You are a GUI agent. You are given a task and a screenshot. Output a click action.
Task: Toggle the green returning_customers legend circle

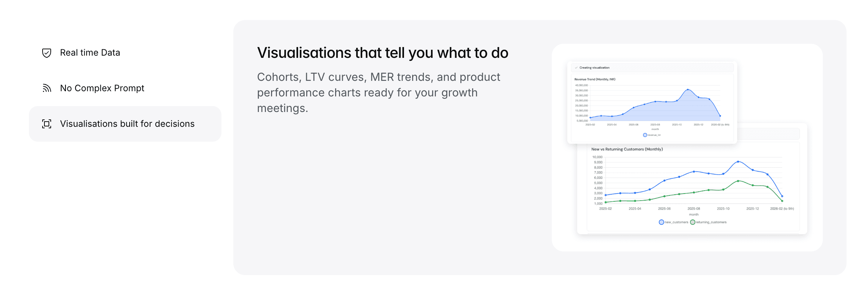(x=692, y=222)
